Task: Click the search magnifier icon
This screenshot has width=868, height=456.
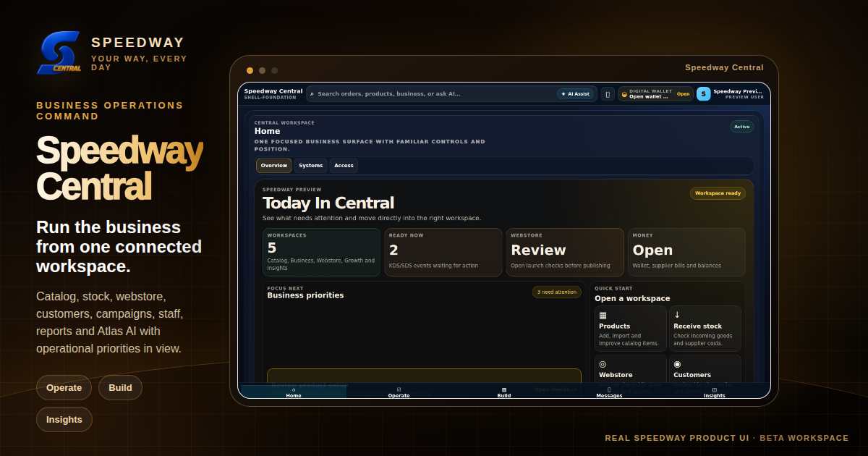Action: click(312, 93)
